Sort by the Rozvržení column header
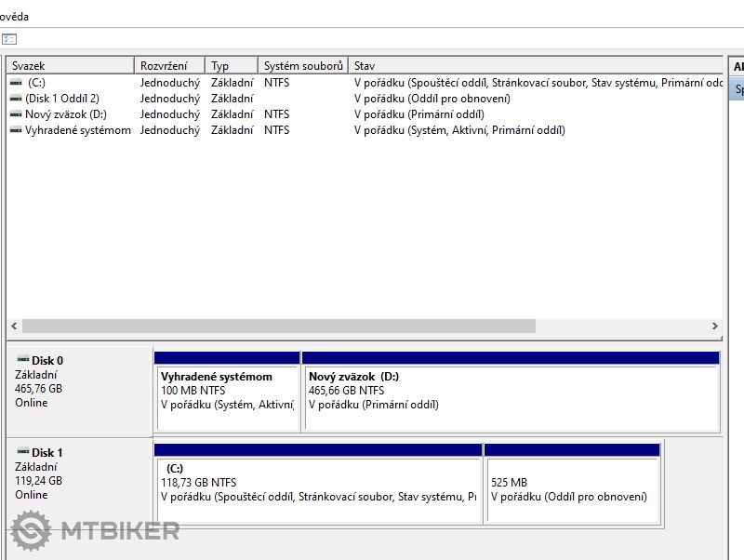 169,66
